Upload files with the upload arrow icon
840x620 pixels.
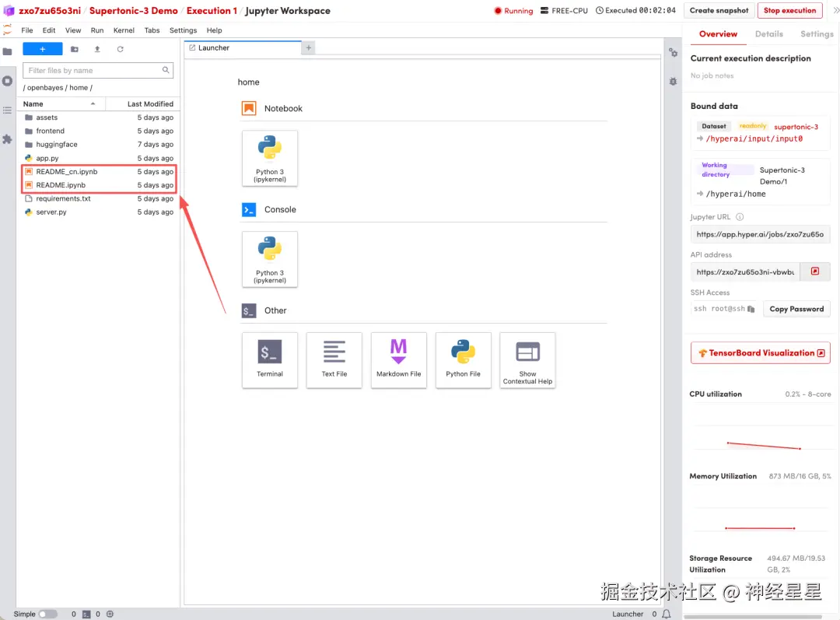97,49
